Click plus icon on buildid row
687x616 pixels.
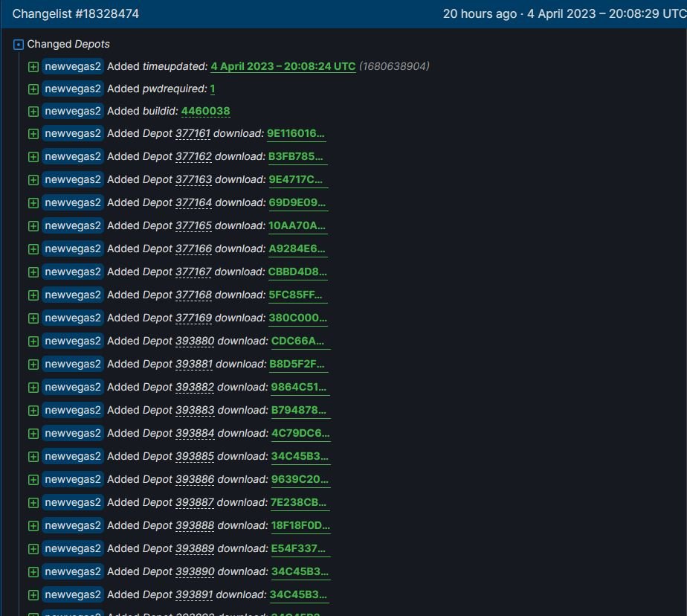coord(33,112)
